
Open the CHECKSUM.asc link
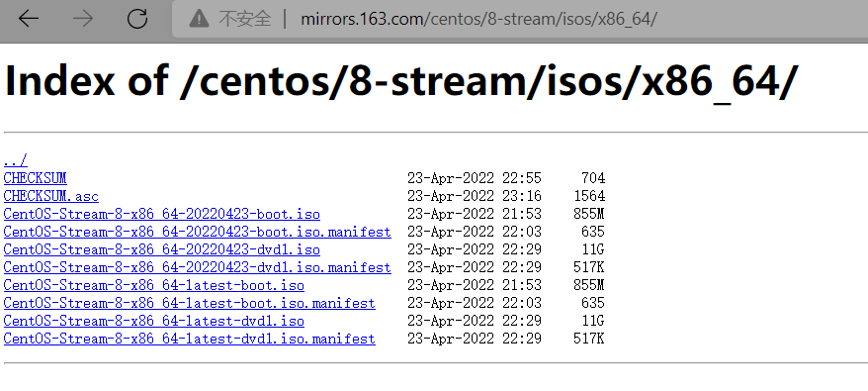pyautogui.click(x=51, y=196)
